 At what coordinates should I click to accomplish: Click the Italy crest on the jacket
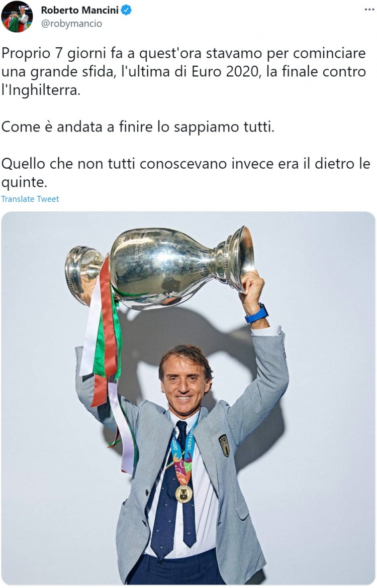(224, 445)
